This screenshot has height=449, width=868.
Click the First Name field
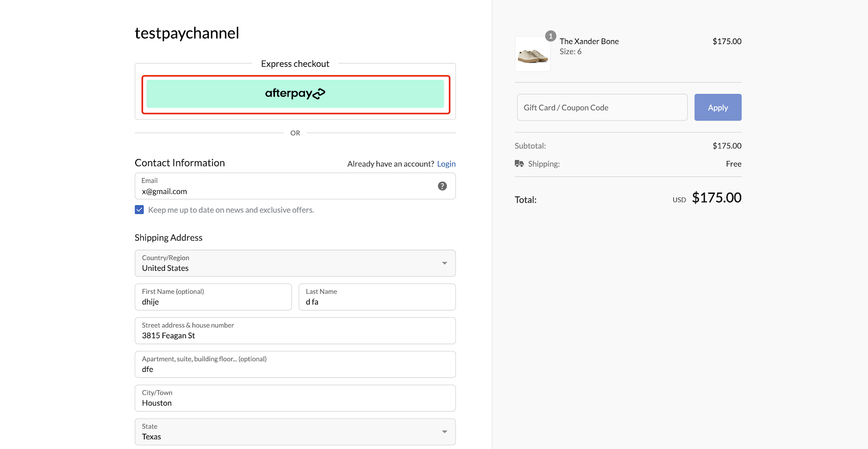pos(213,297)
